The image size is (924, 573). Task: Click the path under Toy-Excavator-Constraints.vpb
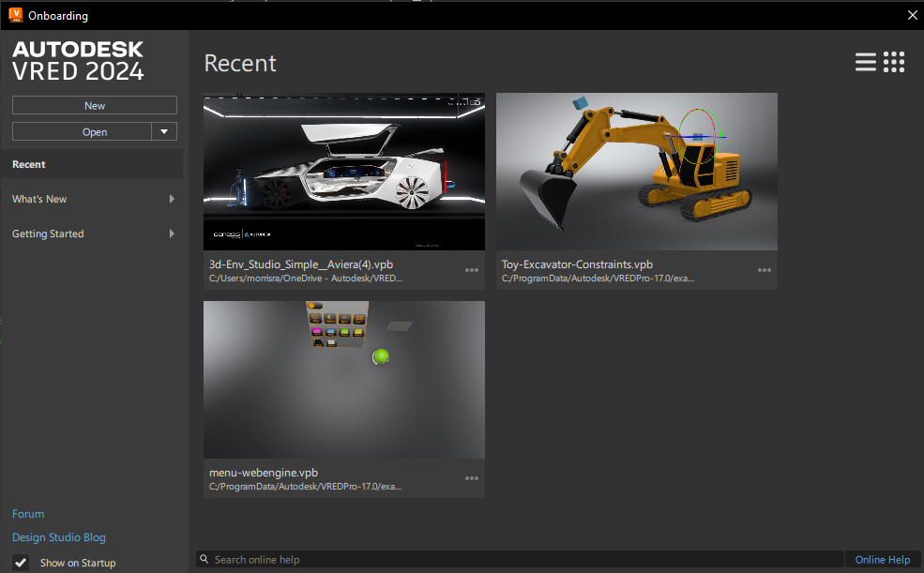coord(598,278)
